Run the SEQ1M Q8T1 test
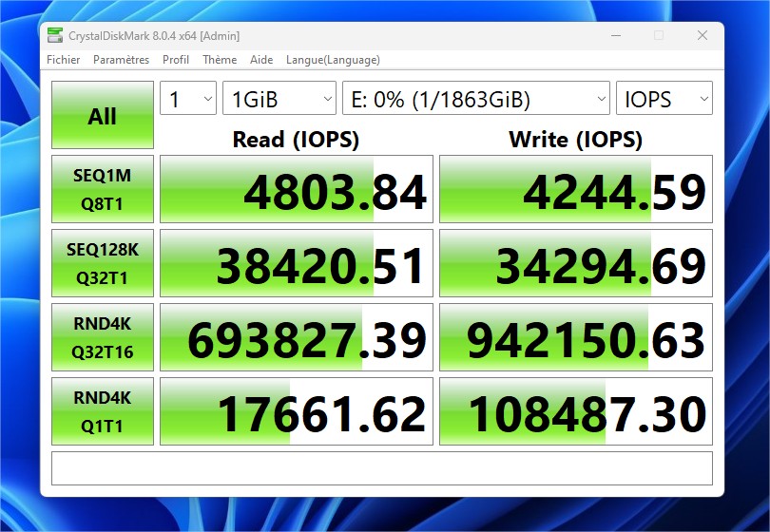This screenshot has width=770, height=532. click(103, 189)
